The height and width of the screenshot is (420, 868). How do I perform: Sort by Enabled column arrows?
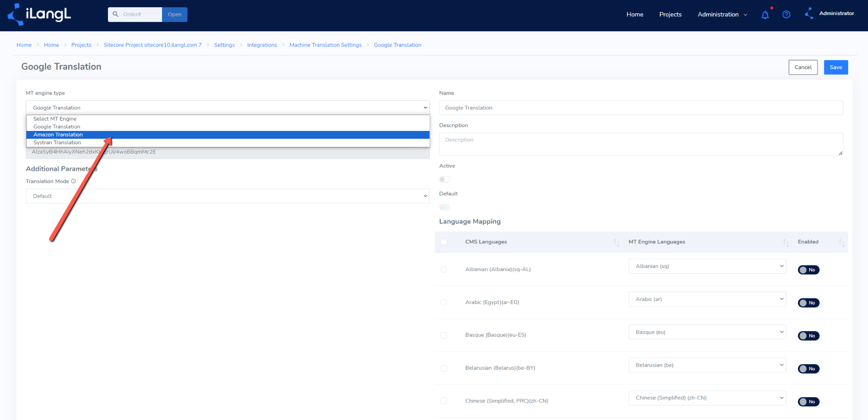[841, 243]
